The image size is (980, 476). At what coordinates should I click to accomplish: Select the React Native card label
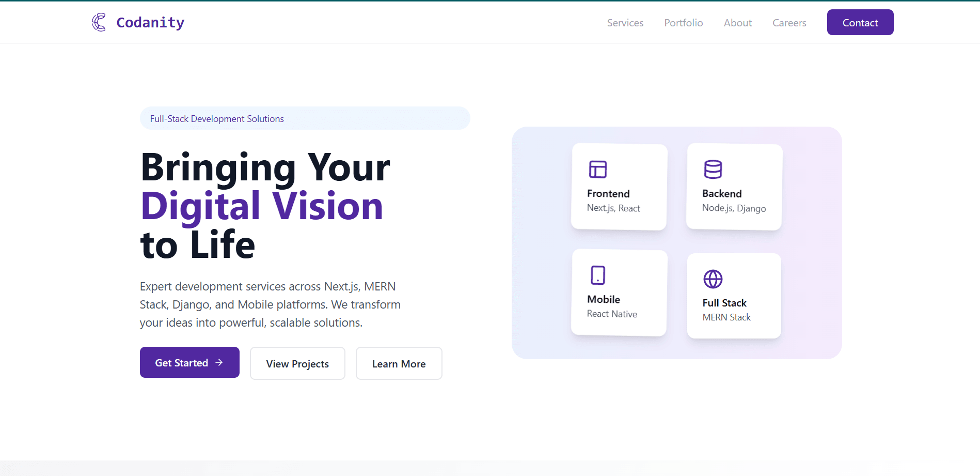coord(612,314)
